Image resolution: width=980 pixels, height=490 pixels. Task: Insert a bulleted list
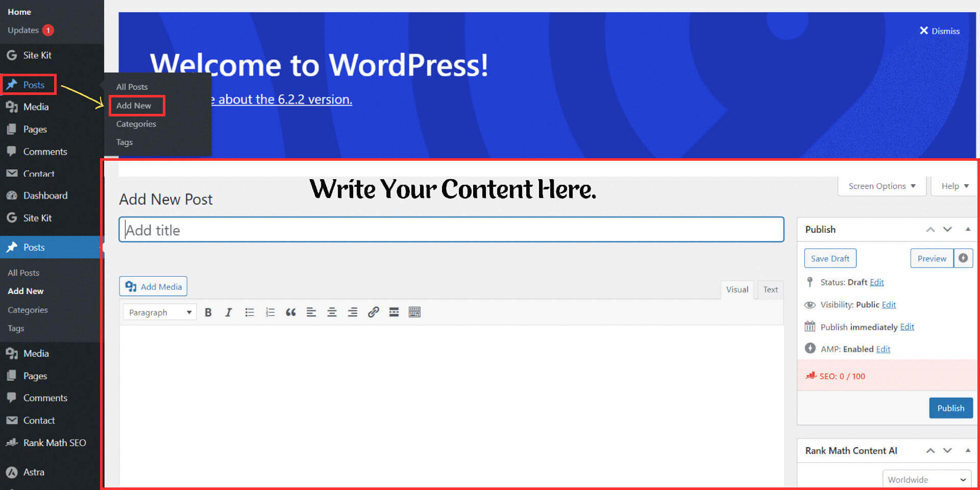pos(250,312)
